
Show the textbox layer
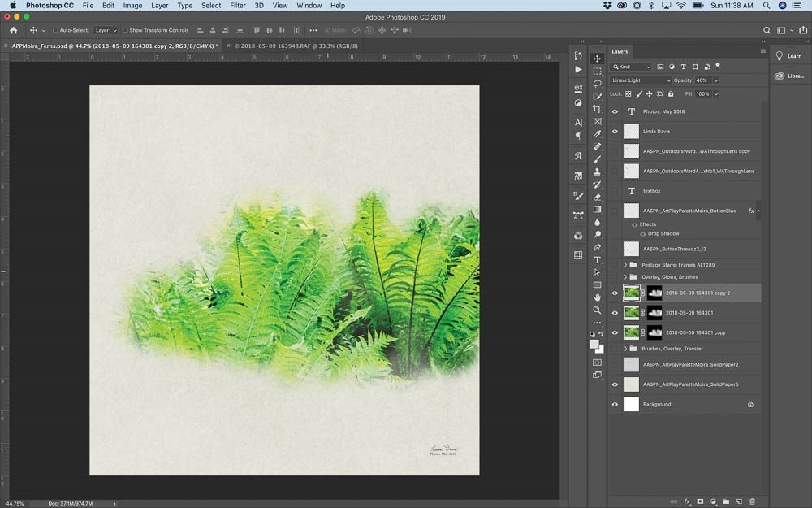coord(615,191)
